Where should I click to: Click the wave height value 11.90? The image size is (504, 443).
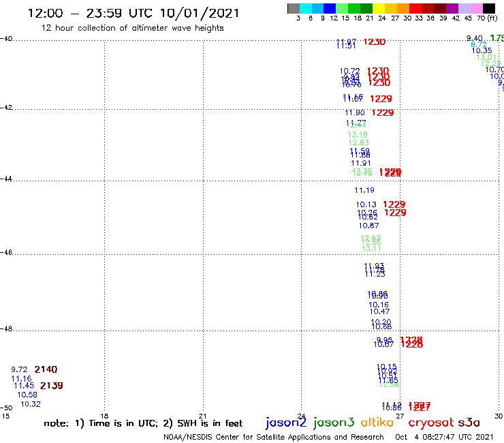point(355,112)
